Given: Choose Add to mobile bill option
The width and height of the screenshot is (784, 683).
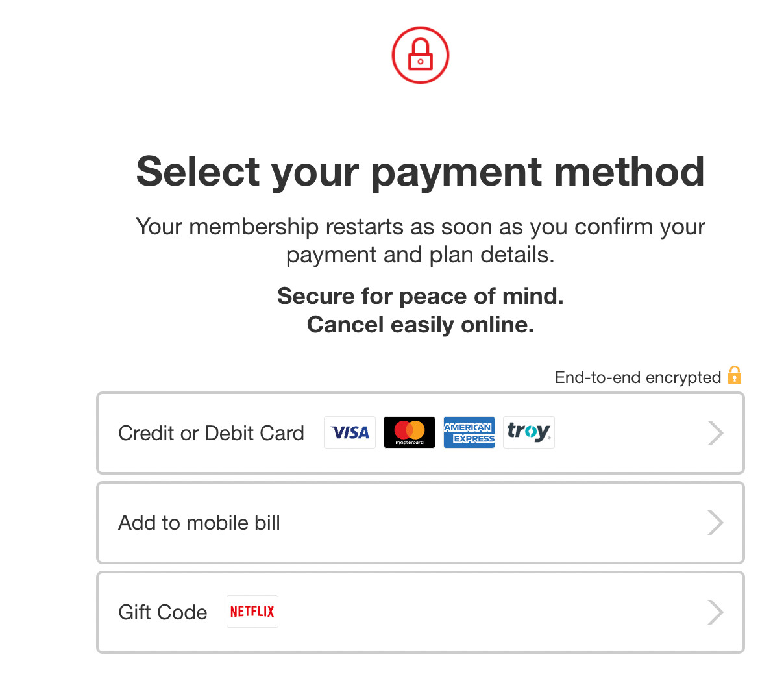Looking at the screenshot, I should tap(421, 523).
